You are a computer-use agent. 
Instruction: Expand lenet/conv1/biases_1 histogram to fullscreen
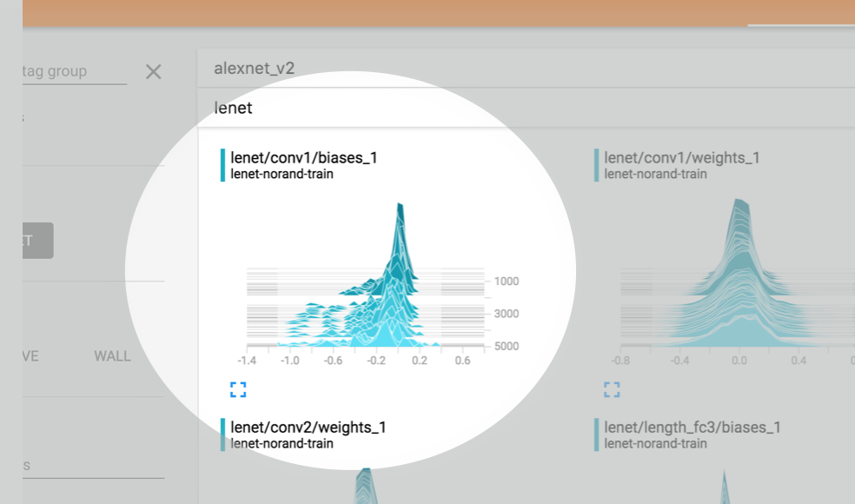pos(238,389)
